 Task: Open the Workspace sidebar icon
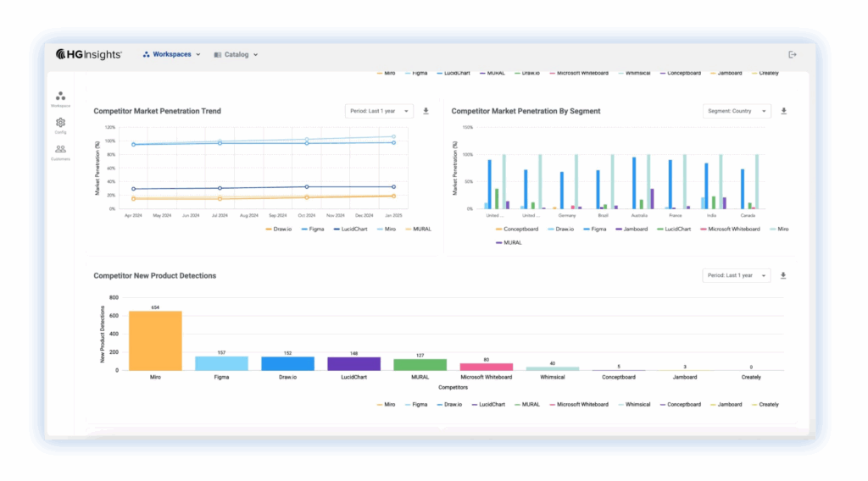tap(60, 97)
